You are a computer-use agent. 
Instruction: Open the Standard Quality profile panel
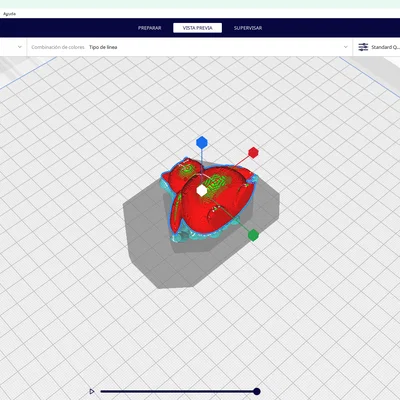click(x=377, y=47)
